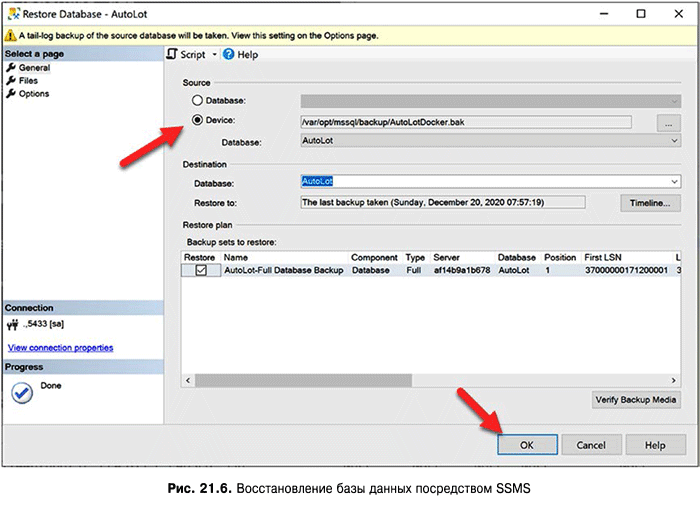The width and height of the screenshot is (700, 508).
Task: Open Help via the question mark icon
Action: 228,55
